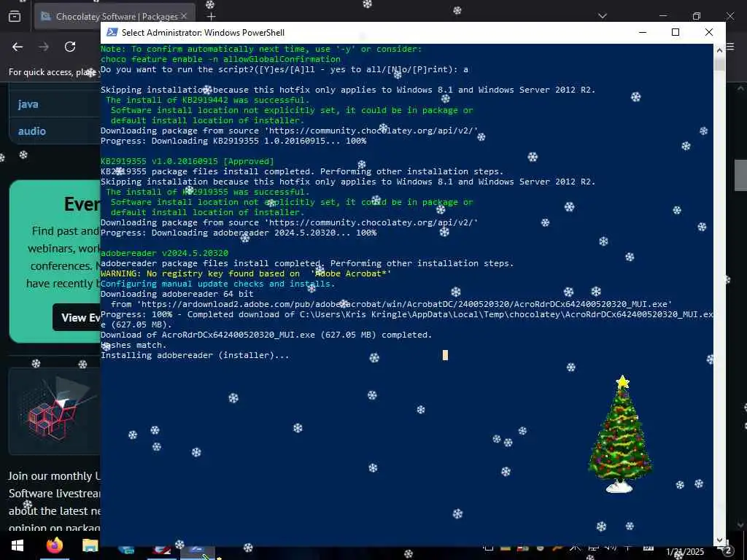
Task: Click the PowerShell scrollbar up arrow
Action: pos(719,50)
